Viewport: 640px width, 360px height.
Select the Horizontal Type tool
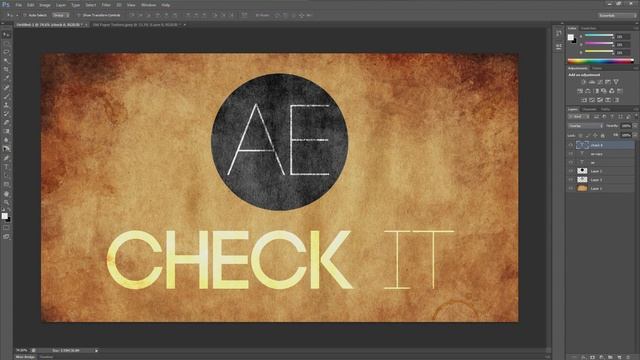(6, 167)
